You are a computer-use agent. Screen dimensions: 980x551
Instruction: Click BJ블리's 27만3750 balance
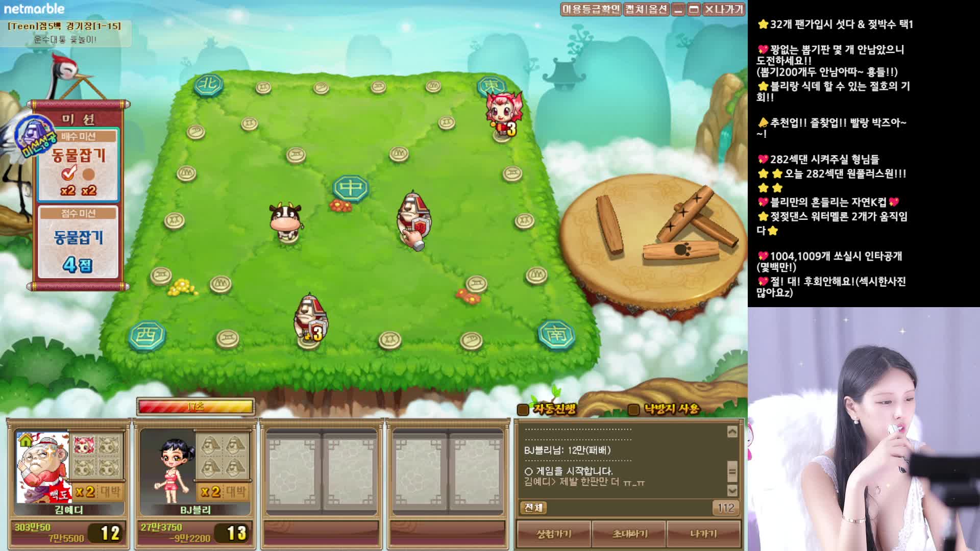(161, 527)
